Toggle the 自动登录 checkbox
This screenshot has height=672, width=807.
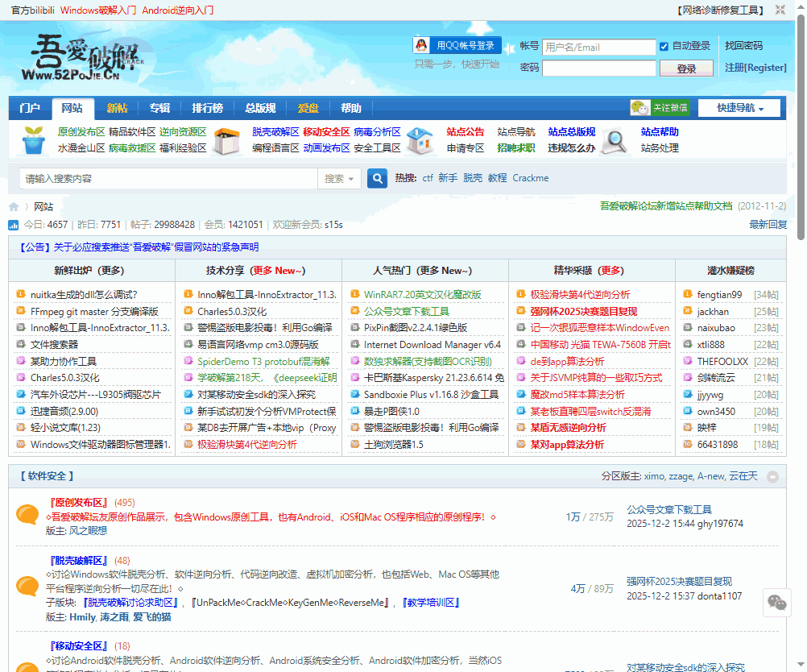pos(664,47)
